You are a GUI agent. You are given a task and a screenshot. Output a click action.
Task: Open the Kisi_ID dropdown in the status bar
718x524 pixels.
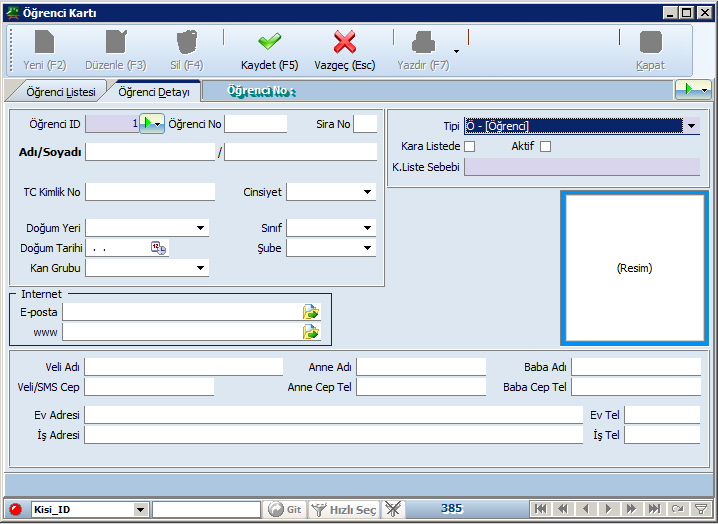point(140,509)
